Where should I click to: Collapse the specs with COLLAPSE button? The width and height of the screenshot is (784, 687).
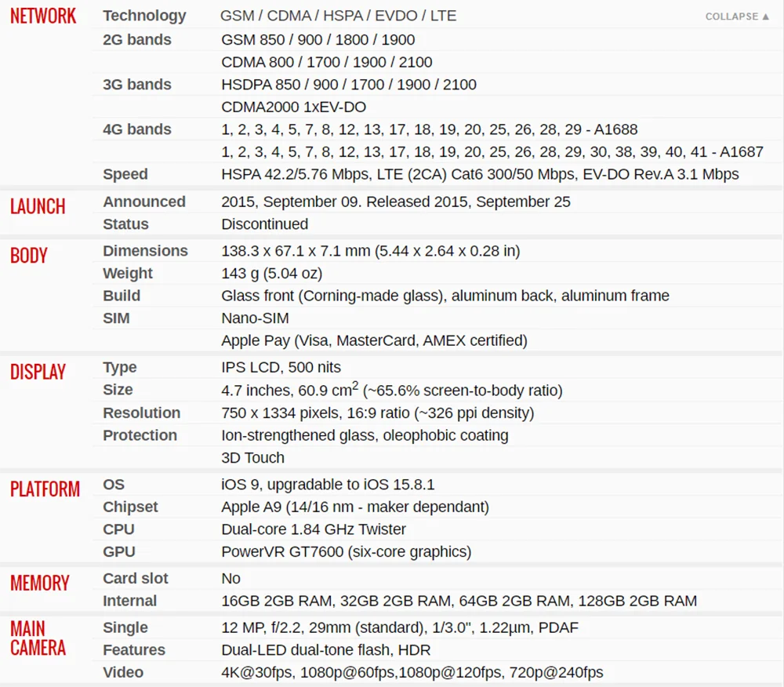(x=737, y=16)
